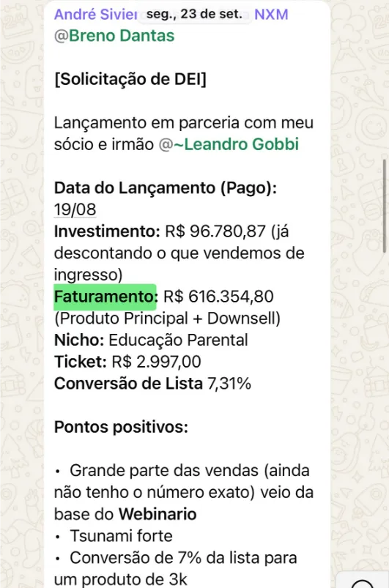Select the Data do Lançamento (Pago) label

pyautogui.click(x=166, y=188)
